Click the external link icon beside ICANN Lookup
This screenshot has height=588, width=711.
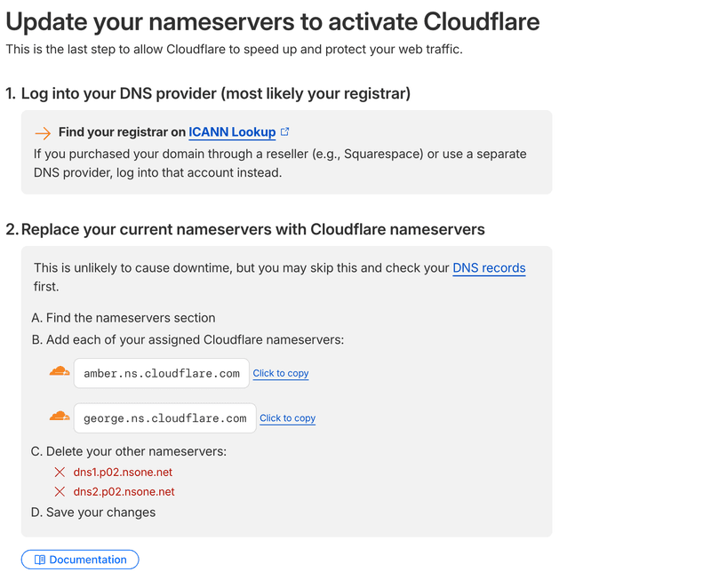[284, 131]
